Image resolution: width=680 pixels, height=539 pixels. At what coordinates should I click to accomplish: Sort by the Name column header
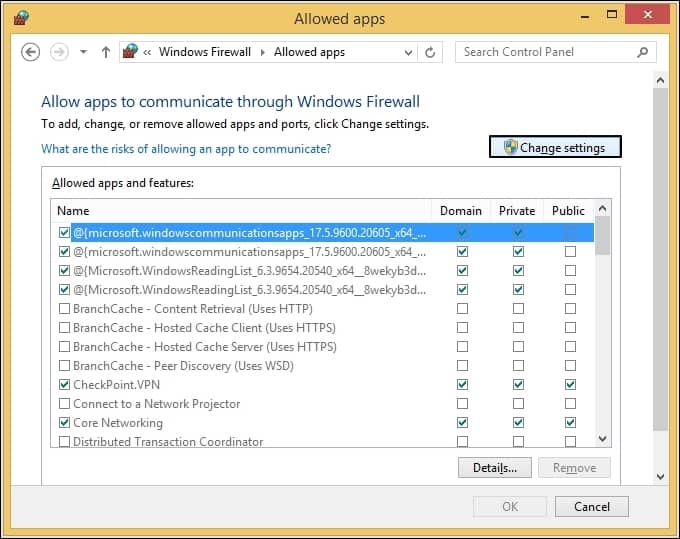pos(241,211)
